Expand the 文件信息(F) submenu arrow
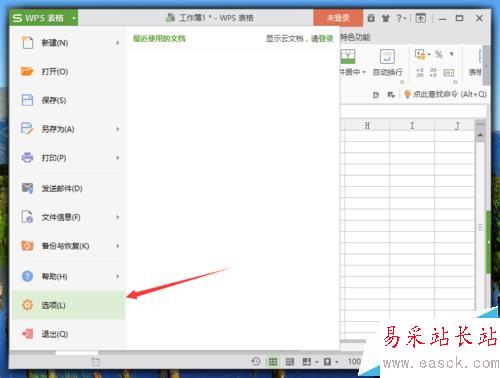500x378 pixels. tap(118, 217)
